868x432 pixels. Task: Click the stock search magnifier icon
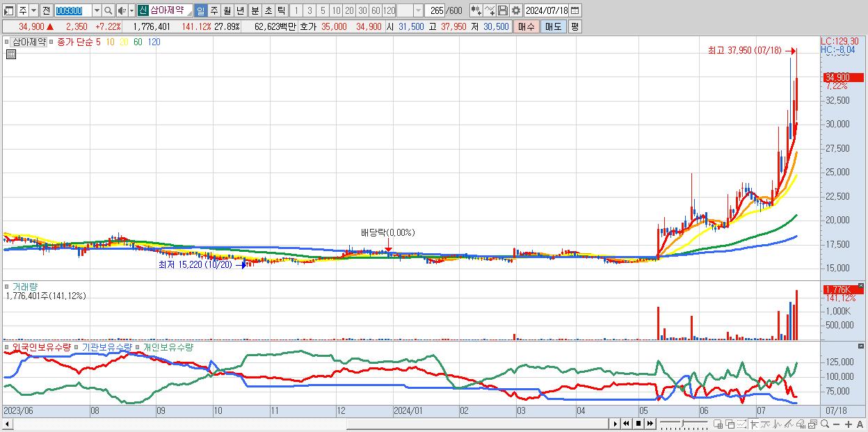(108, 10)
